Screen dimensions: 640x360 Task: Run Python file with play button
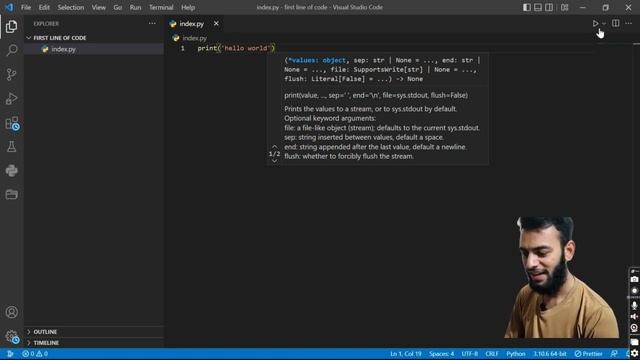pyautogui.click(x=596, y=23)
